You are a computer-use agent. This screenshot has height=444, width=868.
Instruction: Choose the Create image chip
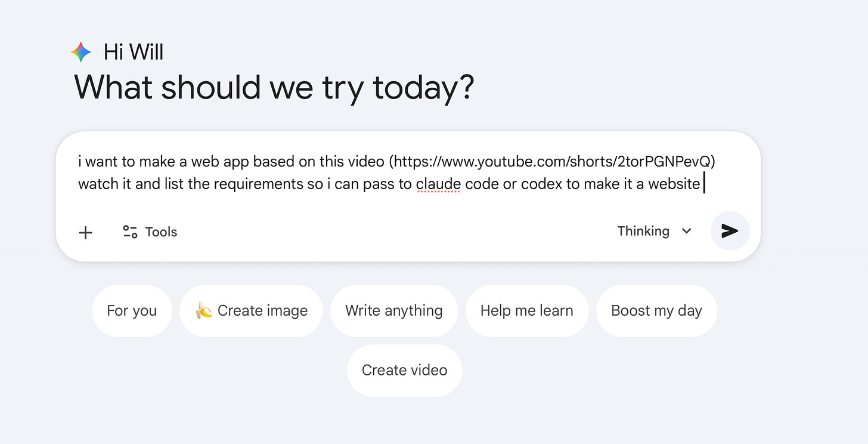[251, 310]
